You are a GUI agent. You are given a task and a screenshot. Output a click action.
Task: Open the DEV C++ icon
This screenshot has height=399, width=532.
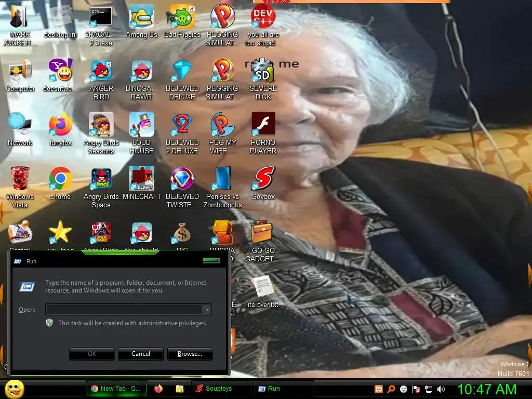point(263,25)
